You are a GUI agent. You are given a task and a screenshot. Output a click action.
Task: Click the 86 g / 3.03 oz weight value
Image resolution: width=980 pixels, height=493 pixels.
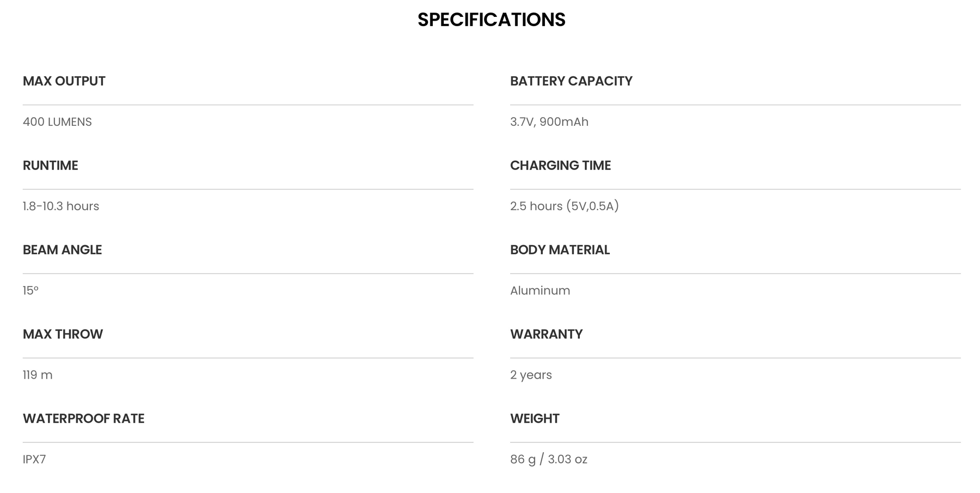549,460
